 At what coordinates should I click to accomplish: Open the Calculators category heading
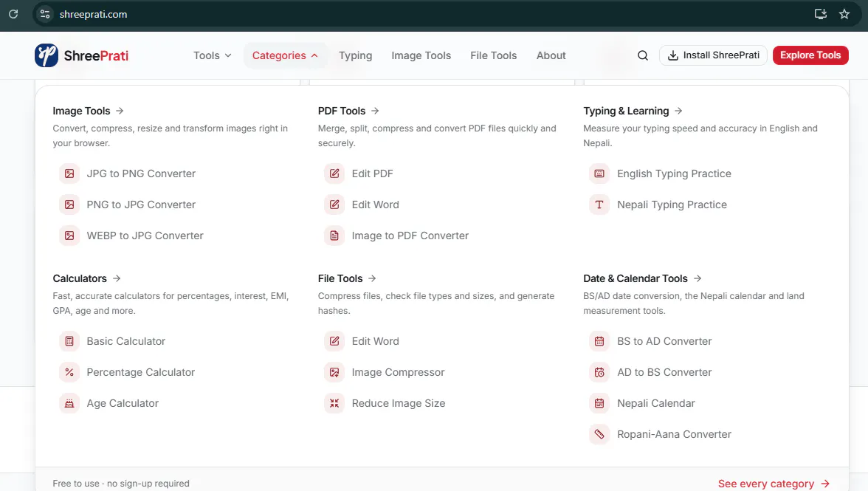86,279
